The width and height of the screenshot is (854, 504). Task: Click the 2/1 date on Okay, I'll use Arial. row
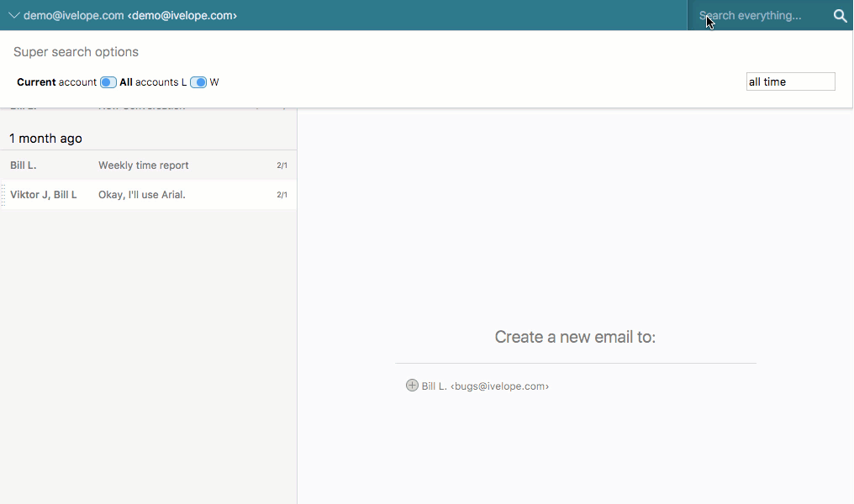282,194
